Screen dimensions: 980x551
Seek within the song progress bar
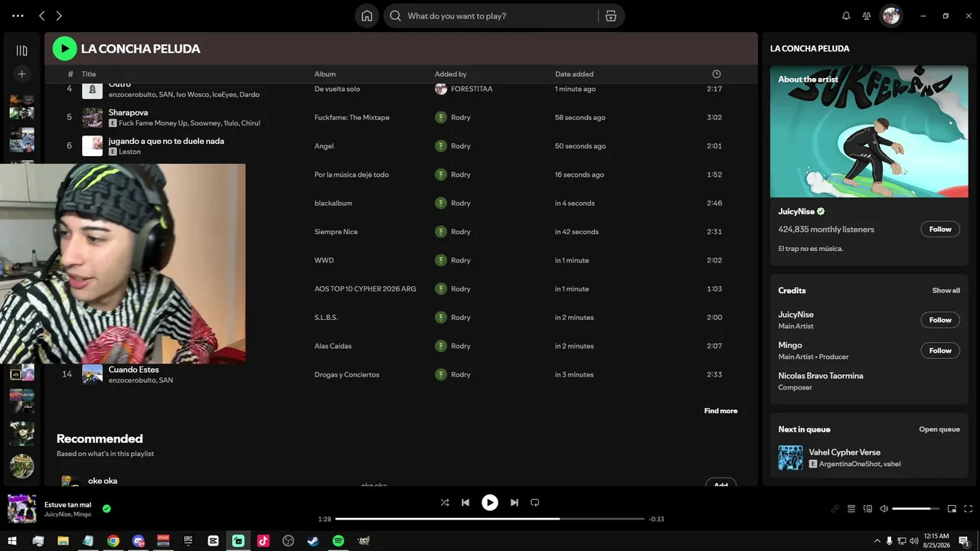[490, 519]
